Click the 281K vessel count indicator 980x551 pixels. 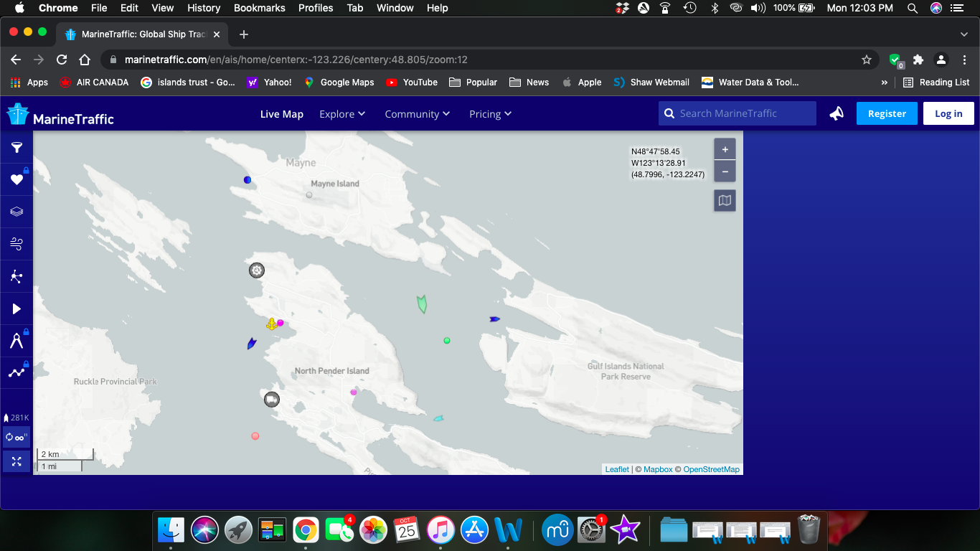pyautogui.click(x=17, y=418)
